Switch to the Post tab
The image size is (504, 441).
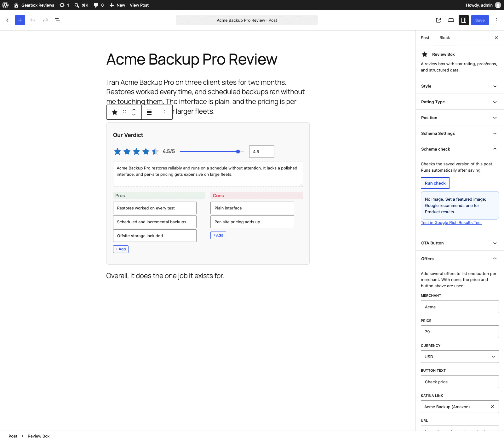point(425,37)
